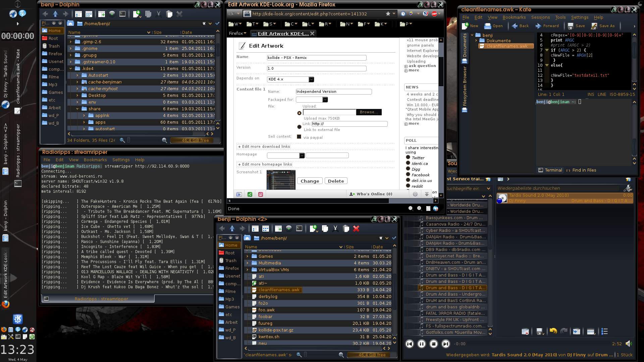644x362 pixels.
Task: Choose Facebook in the poll
Action: click(408, 174)
